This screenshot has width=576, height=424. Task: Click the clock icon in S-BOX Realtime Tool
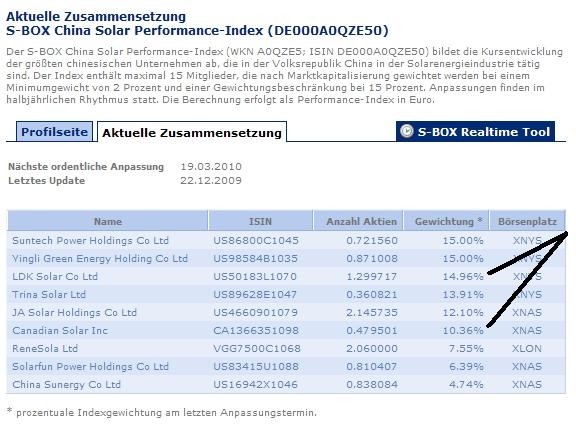click(406, 132)
